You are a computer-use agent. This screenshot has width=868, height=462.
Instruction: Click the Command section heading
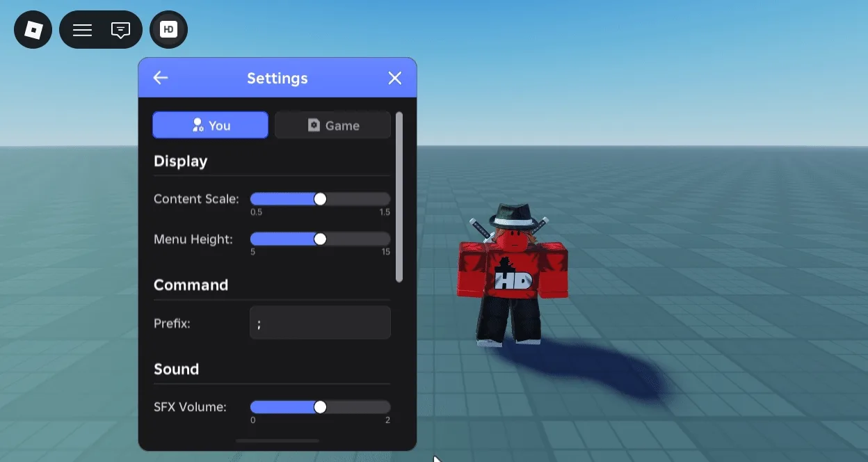pyautogui.click(x=191, y=285)
